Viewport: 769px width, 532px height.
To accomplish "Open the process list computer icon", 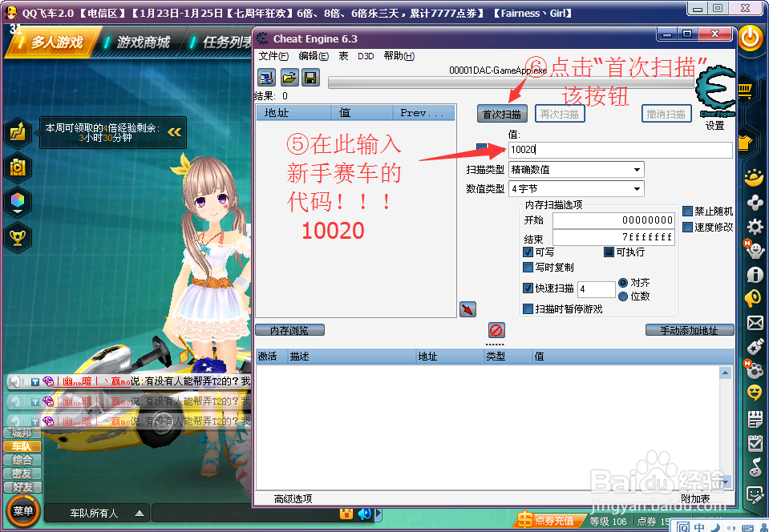I will click(266, 78).
